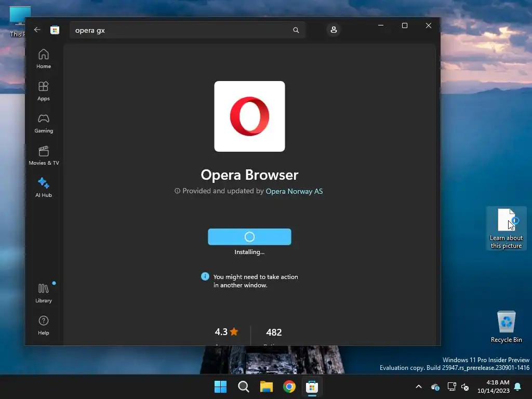Click the info icon beside action notice
The height and width of the screenshot is (399, 532).
205,276
